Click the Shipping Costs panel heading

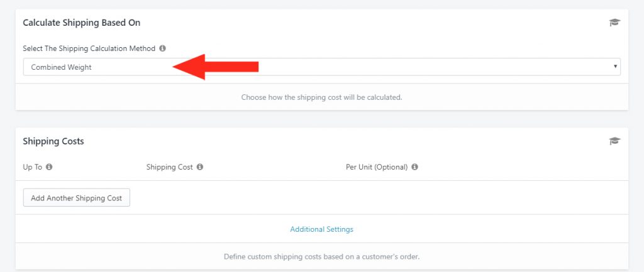click(53, 141)
